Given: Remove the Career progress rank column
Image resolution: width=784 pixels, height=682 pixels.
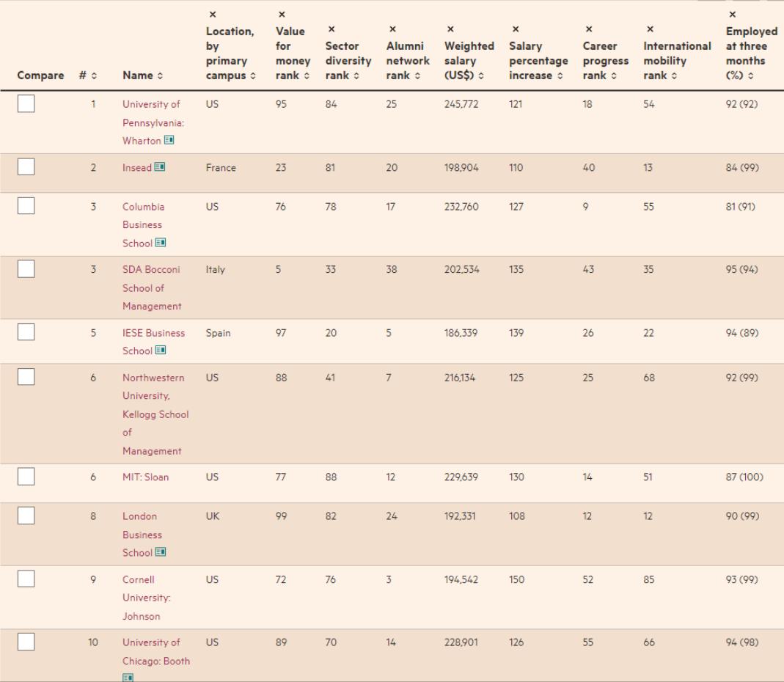Looking at the screenshot, I should (x=589, y=29).
